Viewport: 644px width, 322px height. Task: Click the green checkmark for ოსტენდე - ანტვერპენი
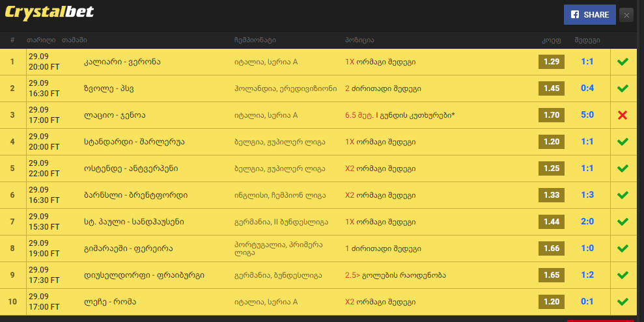click(x=623, y=168)
